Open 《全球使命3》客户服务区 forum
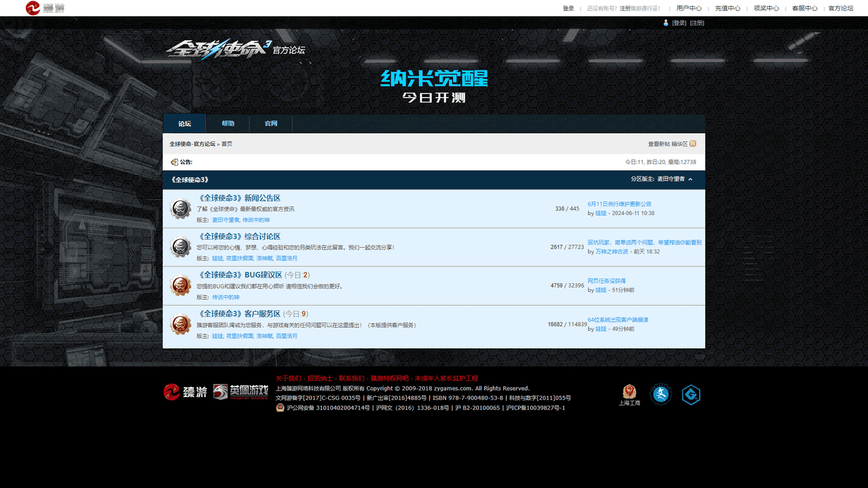 (x=239, y=314)
